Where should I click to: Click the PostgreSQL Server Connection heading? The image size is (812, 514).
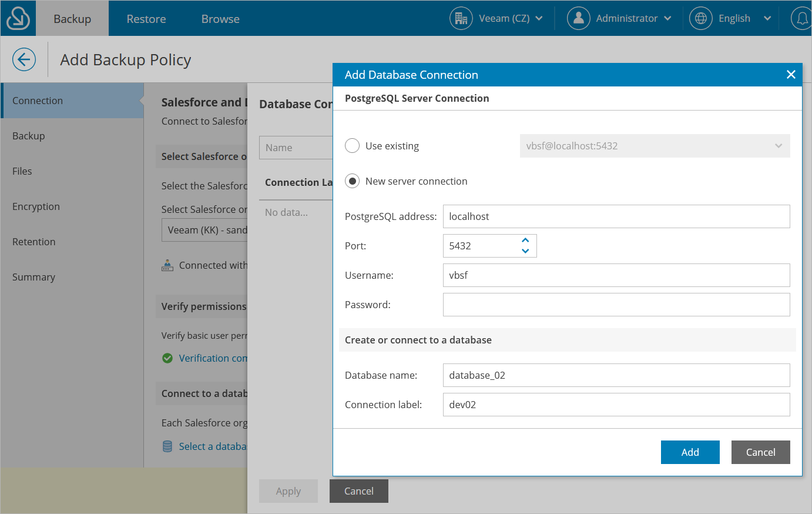point(417,98)
